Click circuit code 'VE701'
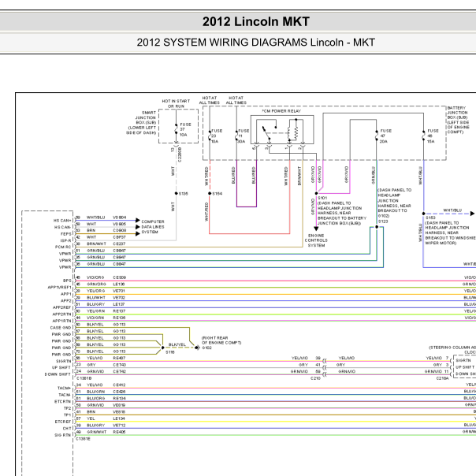This screenshot has width=476, height=476. point(119,291)
